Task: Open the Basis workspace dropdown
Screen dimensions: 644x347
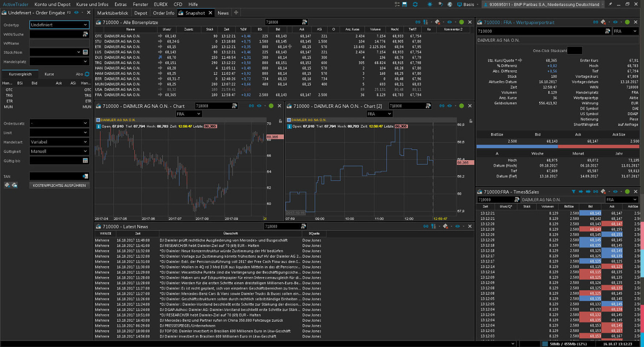Action: pyautogui.click(x=467, y=4)
